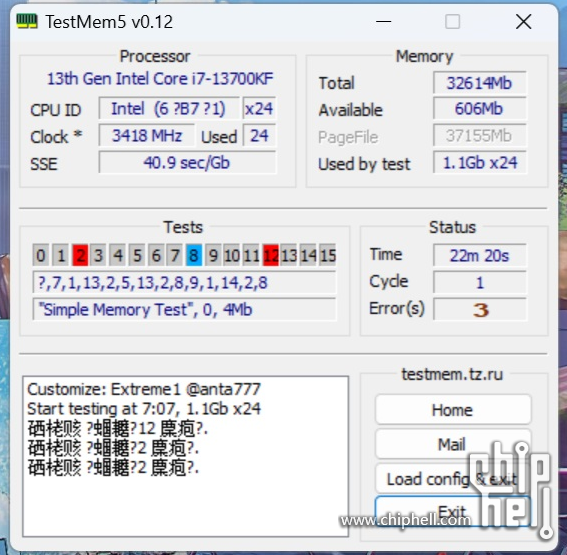The width and height of the screenshot is (567, 555).
Task: Click the log line Start testing at 7:07
Action: [x=144, y=409]
